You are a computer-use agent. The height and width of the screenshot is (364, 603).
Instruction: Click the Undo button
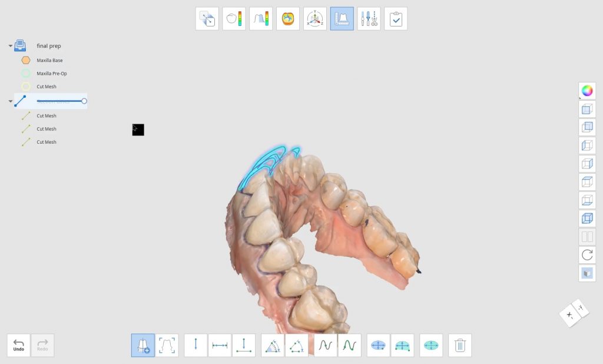point(18,346)
